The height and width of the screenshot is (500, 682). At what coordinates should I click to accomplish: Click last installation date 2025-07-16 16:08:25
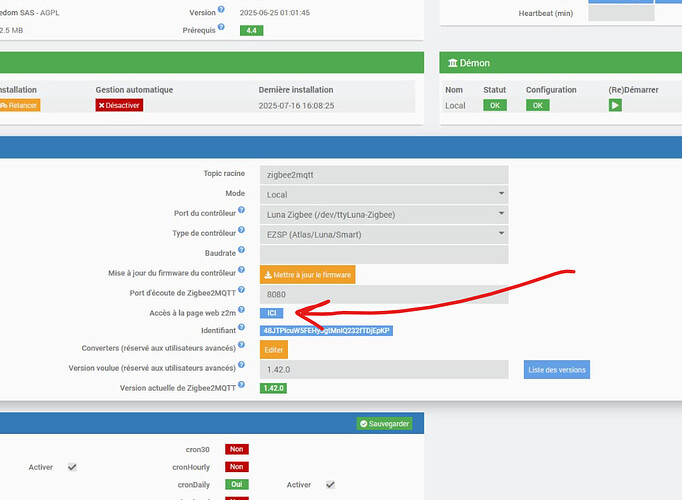(x=296, y=106)
